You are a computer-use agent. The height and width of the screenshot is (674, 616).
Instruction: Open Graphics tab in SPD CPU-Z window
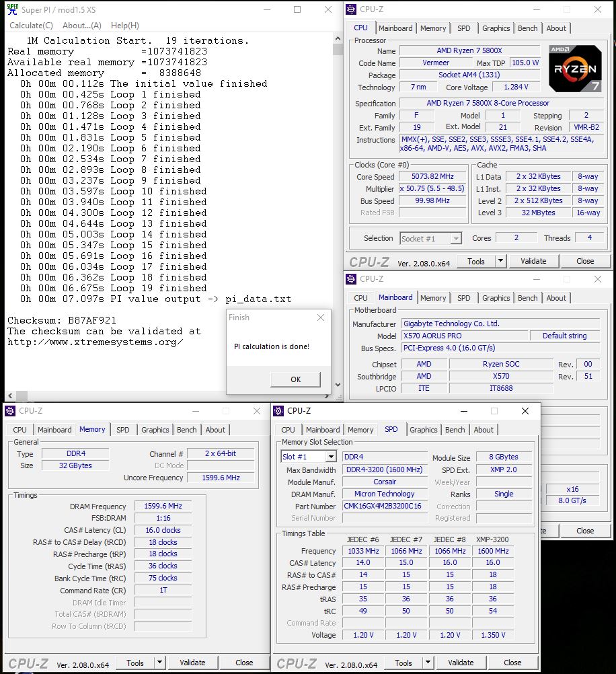(423, 430)
